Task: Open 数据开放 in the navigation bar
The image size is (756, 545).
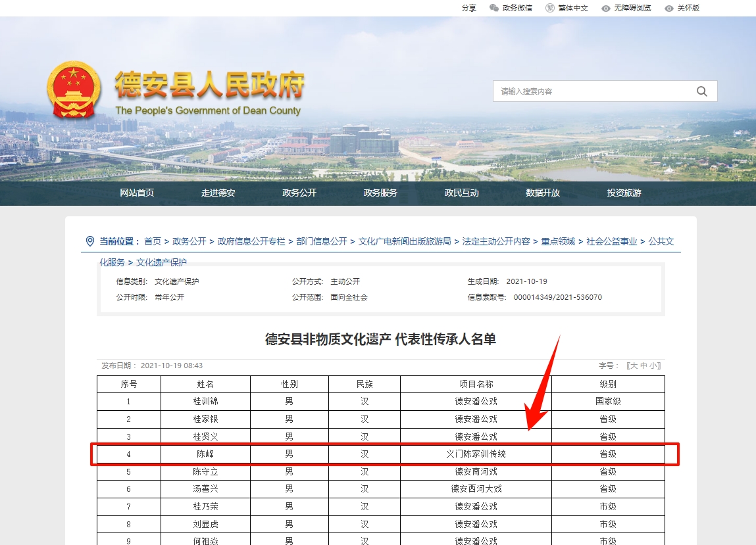Action: pyautogui.click(x=543, y=193)
